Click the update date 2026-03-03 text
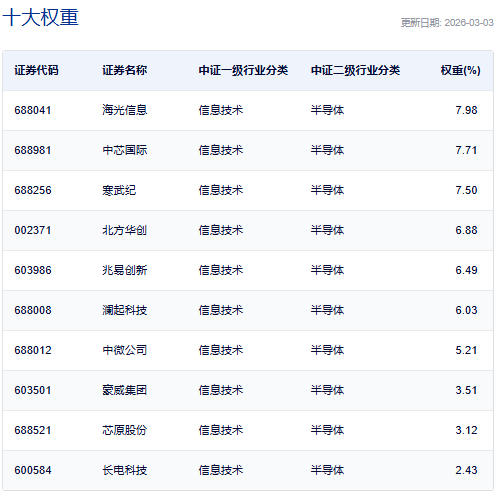The width and height of the screenshot is (501, 497). click(469, 23)
